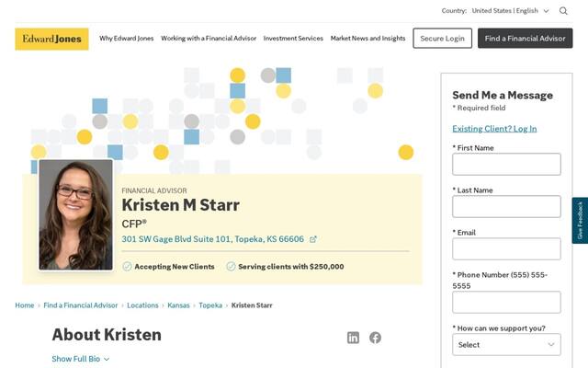The width and height of the screenshot is (588, 368).
Task: Click the Edward Jones logo
Action: click(51, 39)
